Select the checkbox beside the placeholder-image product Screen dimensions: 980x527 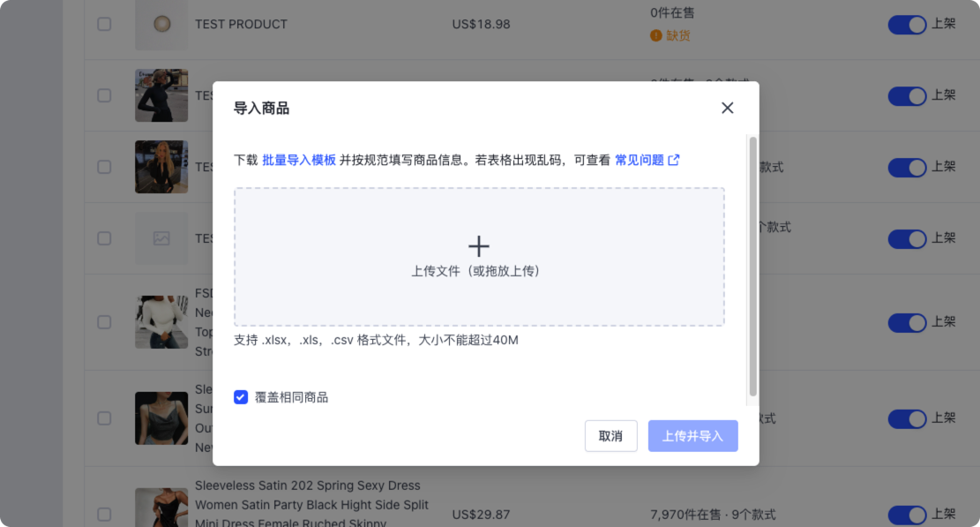104,238
